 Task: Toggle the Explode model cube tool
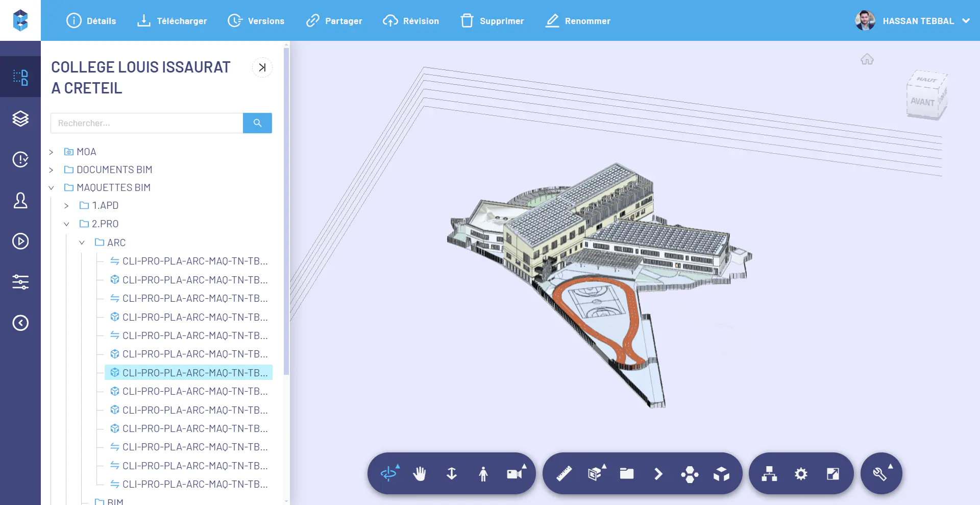point(721,474)
